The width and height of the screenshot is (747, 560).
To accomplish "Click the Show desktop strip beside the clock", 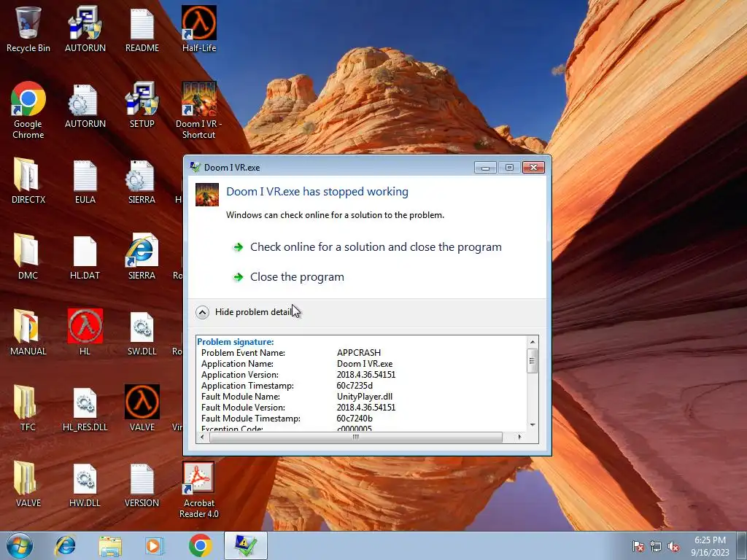I will pos(743,545).
